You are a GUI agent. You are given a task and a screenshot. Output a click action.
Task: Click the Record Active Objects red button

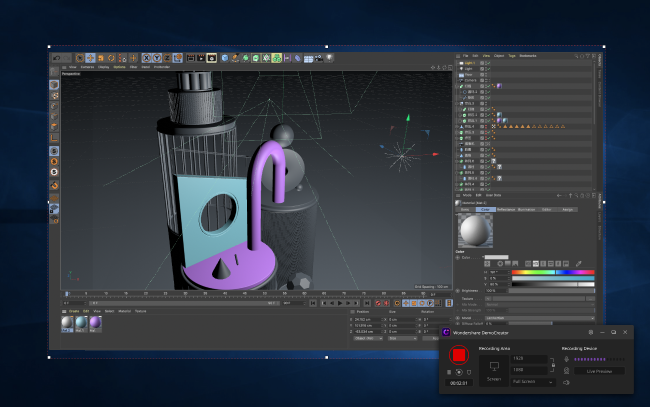tap(378, 303)
